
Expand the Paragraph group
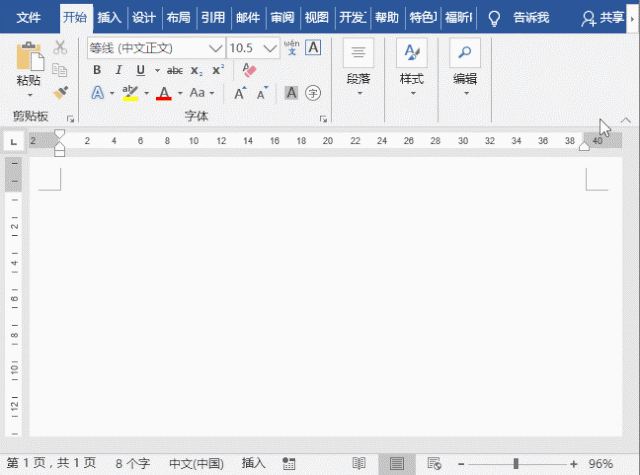[358, 69]
